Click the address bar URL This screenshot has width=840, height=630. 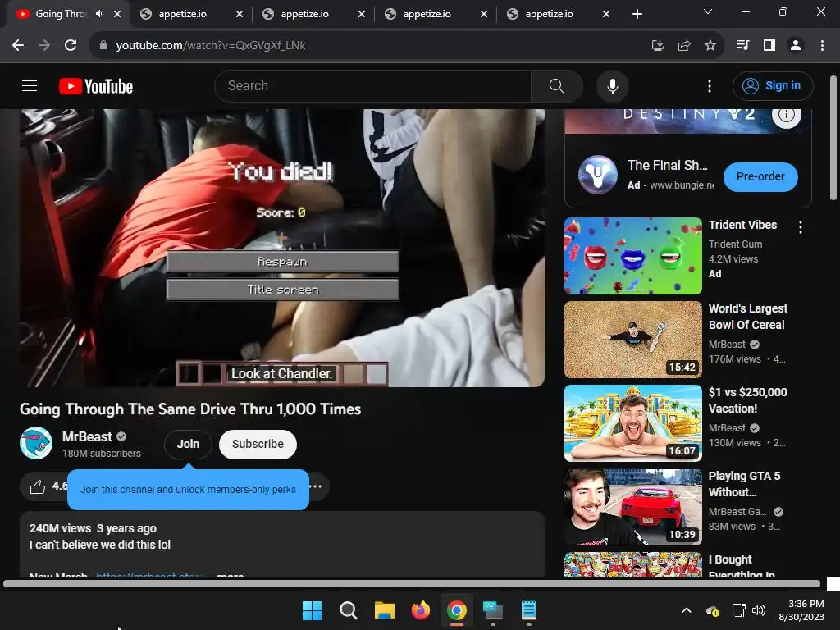(211, 46)
